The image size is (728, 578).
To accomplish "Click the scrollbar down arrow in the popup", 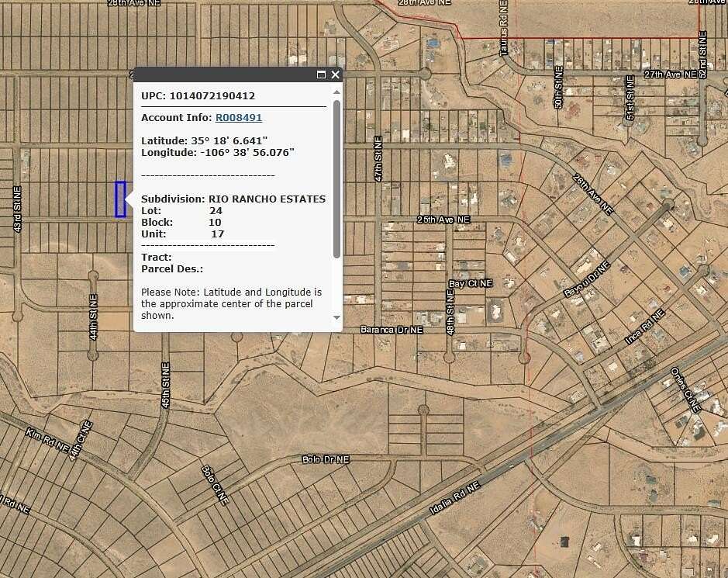I will (336, 318).
